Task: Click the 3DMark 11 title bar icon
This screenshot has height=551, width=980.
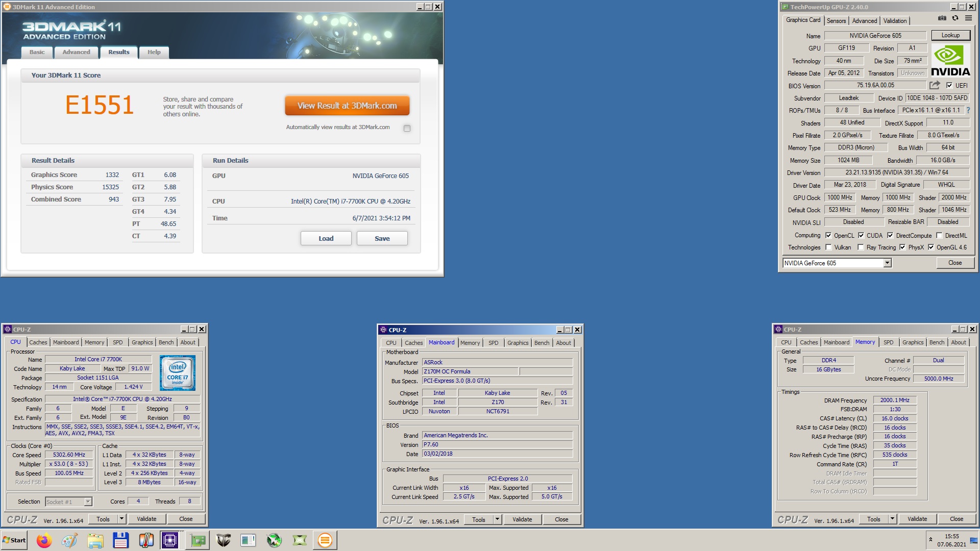Action: coord(7,7)
